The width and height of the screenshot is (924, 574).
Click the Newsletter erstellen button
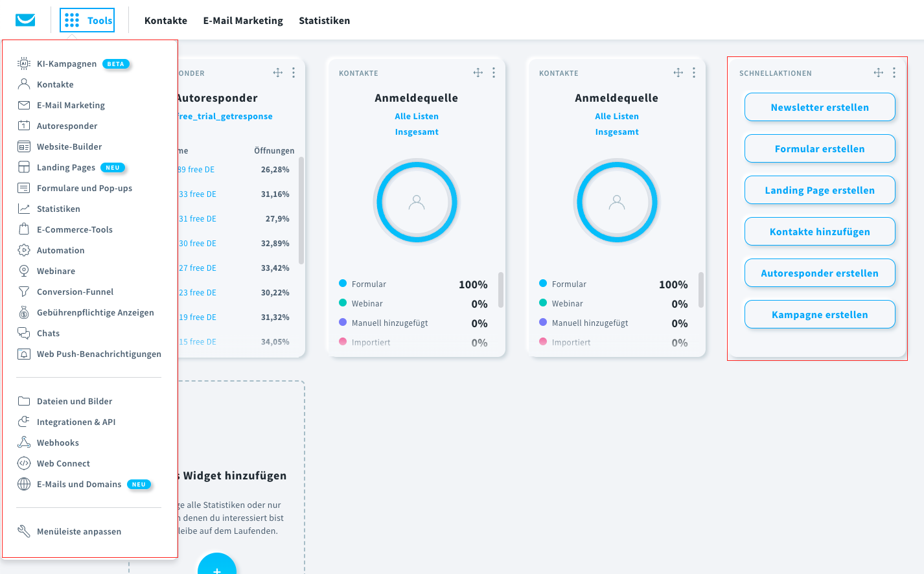click(820, 108)
